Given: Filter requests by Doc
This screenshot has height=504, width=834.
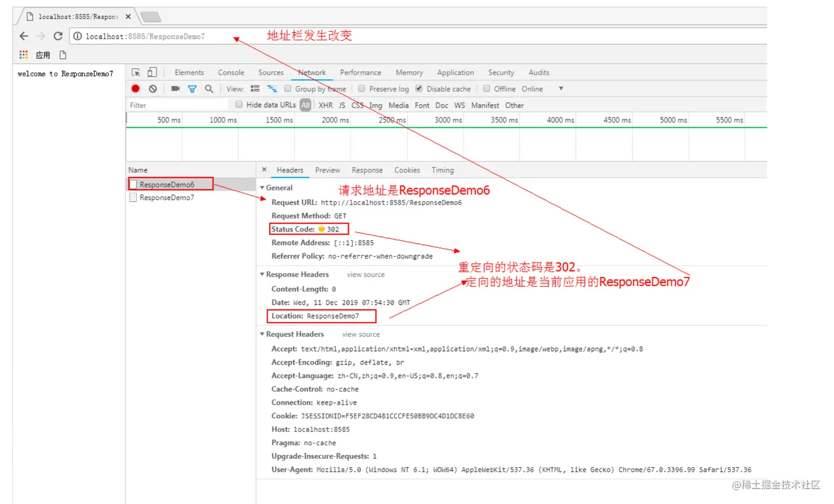Looking at the screenshot, I should (442, 105).
